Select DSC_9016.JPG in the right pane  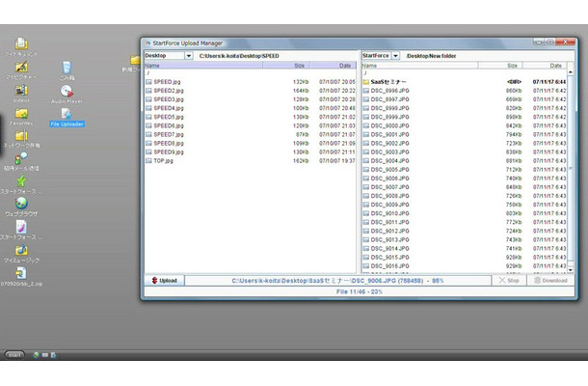click(465, 265)
